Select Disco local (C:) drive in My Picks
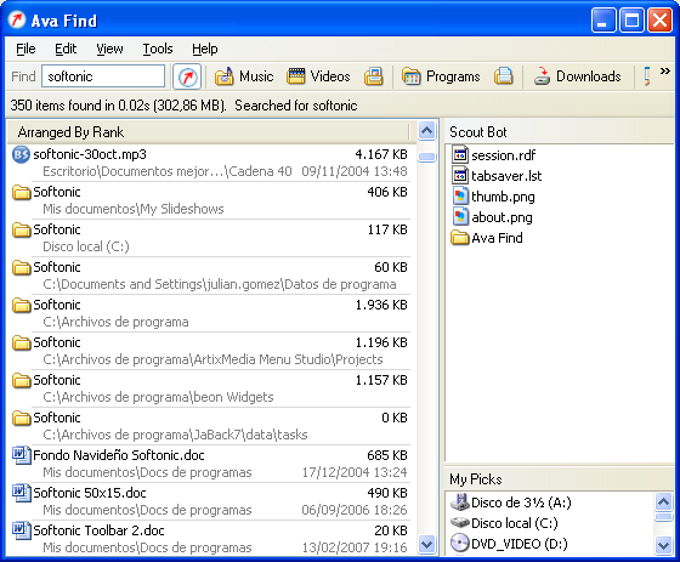Screen dimensions: 680x562 pyautogui.click(x=504, y=523)
